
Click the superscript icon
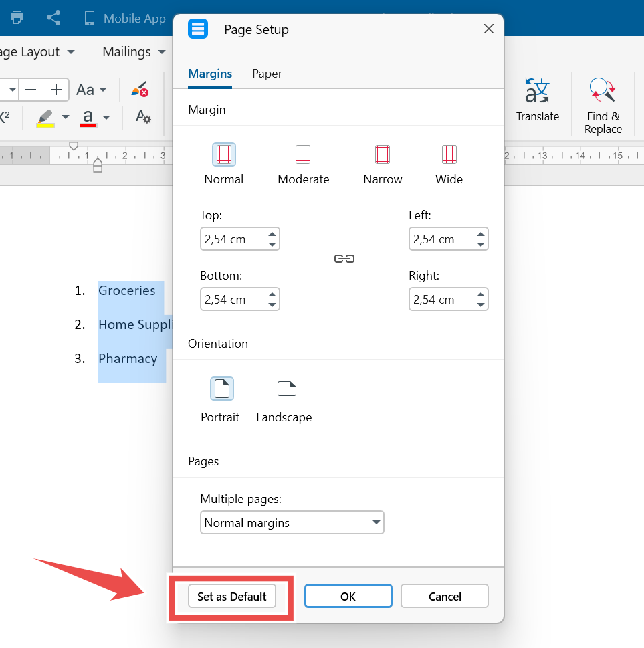(5, 117)
